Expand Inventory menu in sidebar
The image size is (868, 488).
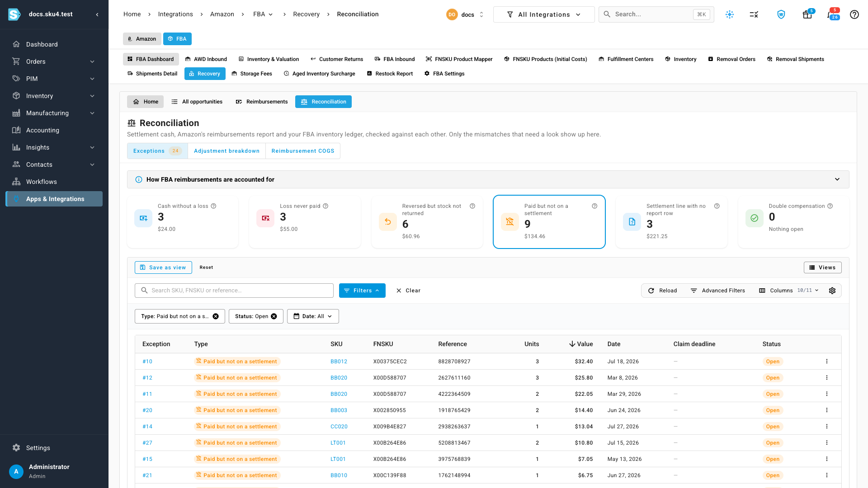[92, 96]
